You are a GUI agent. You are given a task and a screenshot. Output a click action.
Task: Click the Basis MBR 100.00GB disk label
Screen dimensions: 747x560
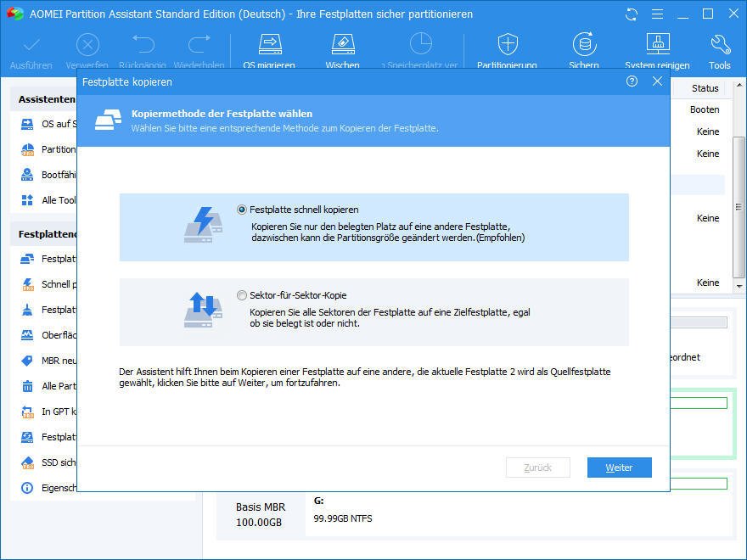(x=260, y=515)
